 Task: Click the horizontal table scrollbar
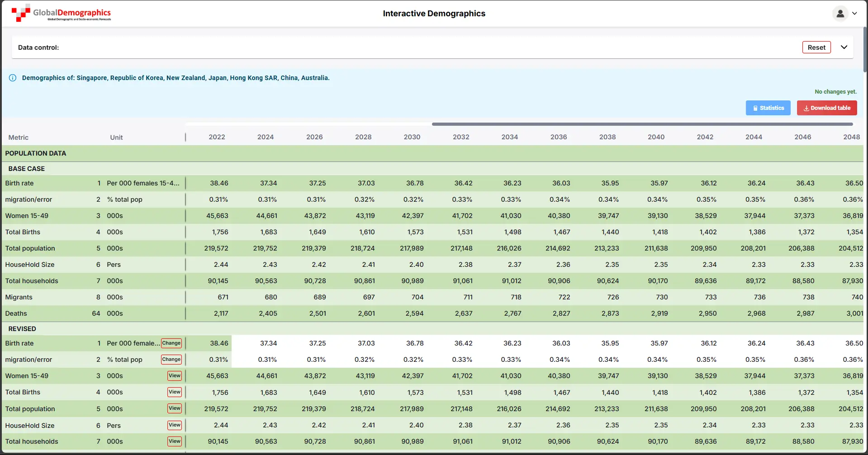642,124
